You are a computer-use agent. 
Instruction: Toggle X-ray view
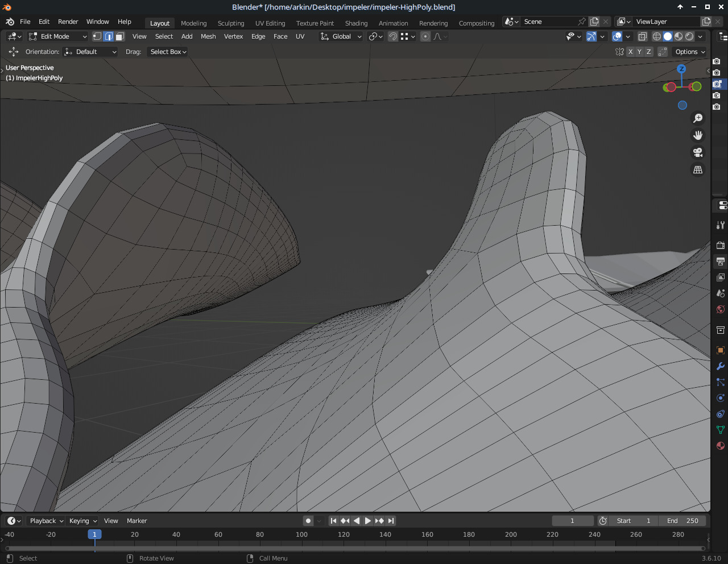tap(643, 36)
